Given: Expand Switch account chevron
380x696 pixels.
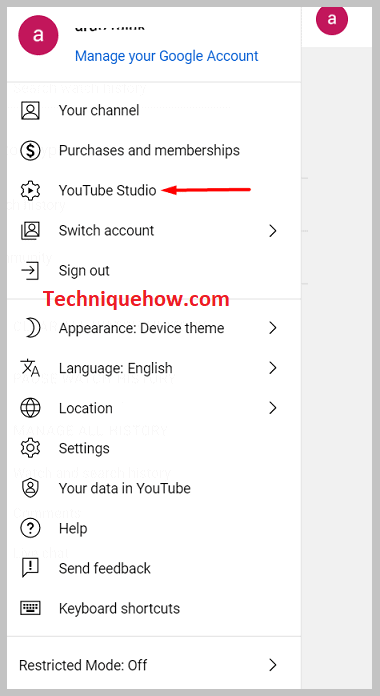Looking at the screenshot, I should click(x=273, y=231).
